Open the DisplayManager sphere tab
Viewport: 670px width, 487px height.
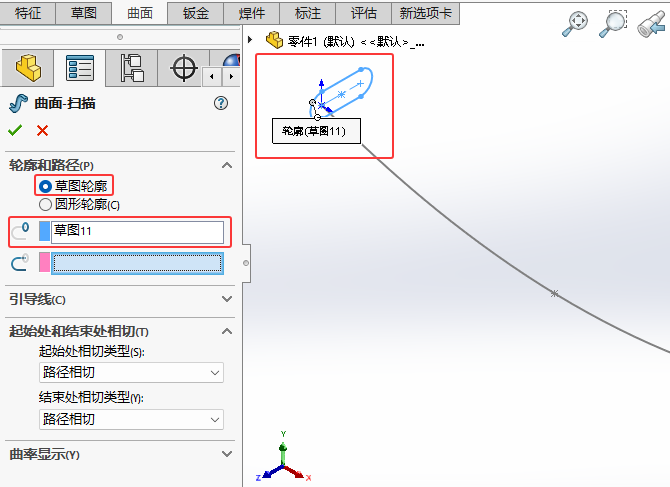pyautogui.click(x=231, y=61)
